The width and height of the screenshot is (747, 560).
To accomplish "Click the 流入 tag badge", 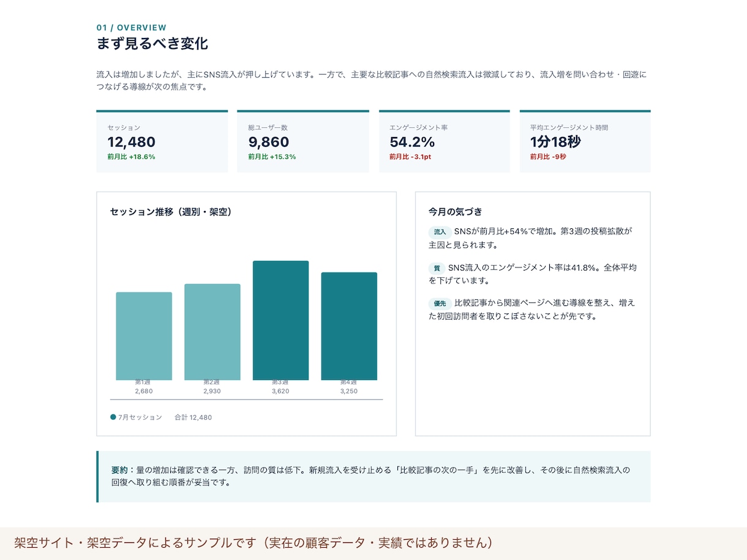I will coord(440,233).
